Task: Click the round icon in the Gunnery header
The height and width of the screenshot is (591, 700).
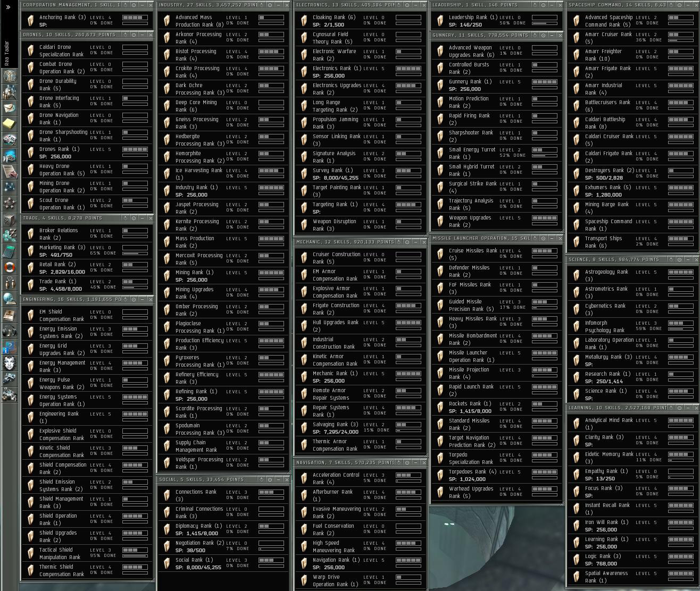Action: (x=544, y=35)
